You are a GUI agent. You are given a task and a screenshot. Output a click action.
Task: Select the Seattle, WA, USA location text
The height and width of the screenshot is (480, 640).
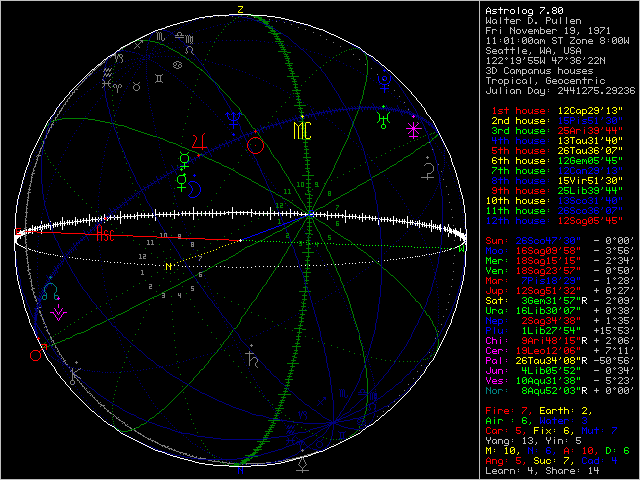click(x=519, y=49)
